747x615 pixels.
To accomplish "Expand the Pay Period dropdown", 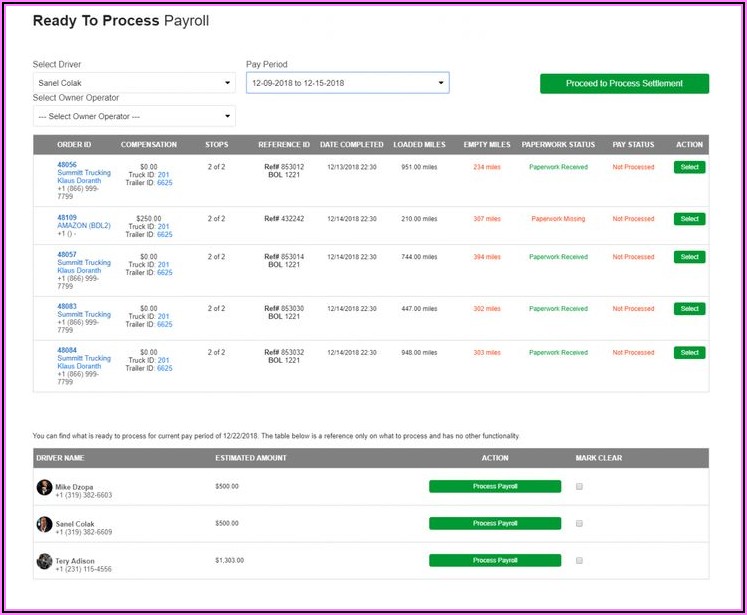I will pos(347,83).
